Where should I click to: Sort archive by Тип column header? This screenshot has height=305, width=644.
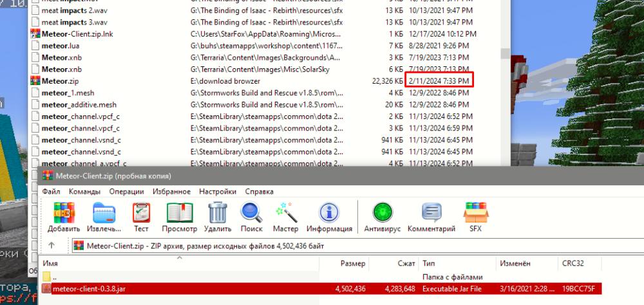457,263
